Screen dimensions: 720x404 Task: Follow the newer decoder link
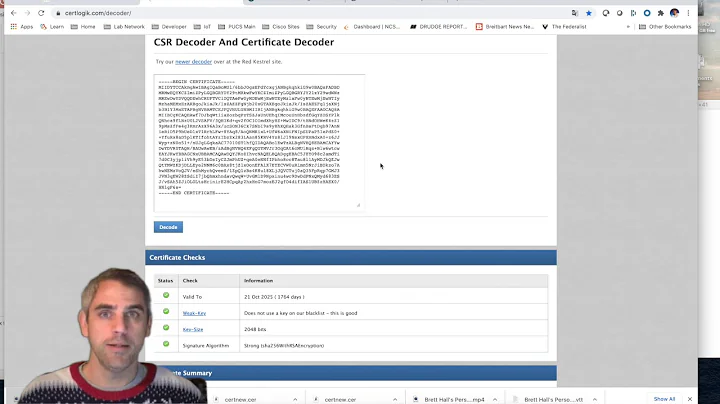click(x=193, y=62)
